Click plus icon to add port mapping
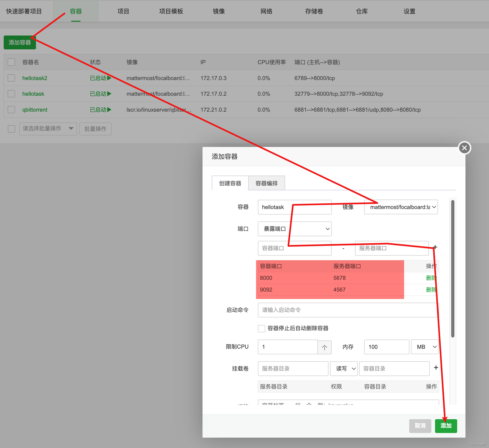Viewport: 489px width, 448px height. pyautogui.click(x=435, y=247)
